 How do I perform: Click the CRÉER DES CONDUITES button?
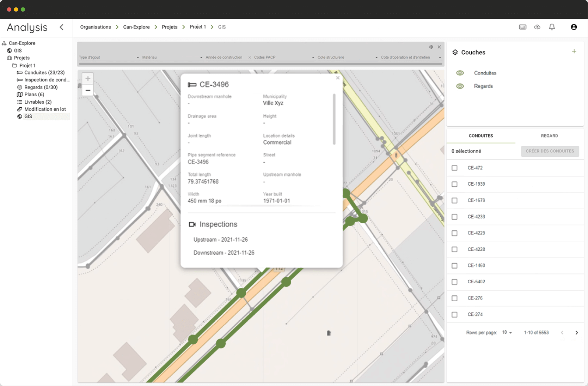[550, 151]
